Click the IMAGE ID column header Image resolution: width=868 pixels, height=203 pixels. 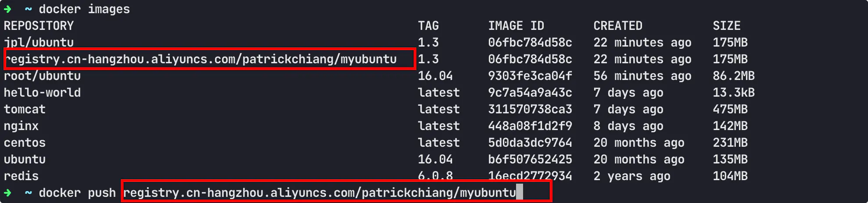coord(516,26)
